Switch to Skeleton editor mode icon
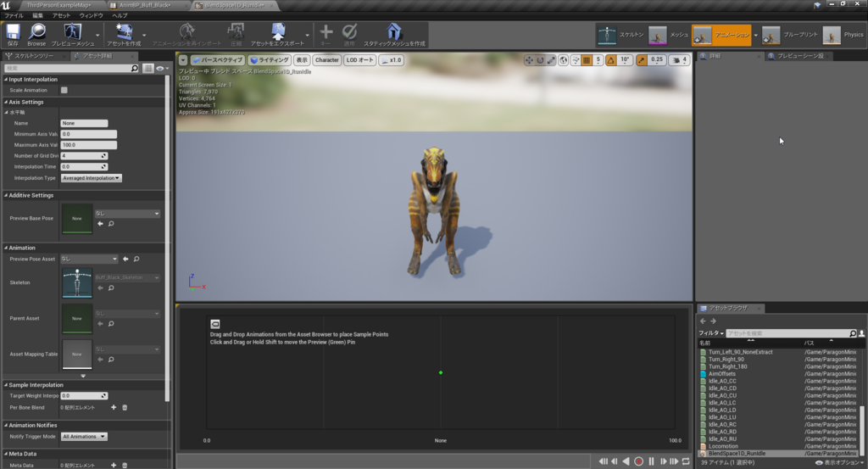This screenshot has width=868, height=469. pos(607,35)
